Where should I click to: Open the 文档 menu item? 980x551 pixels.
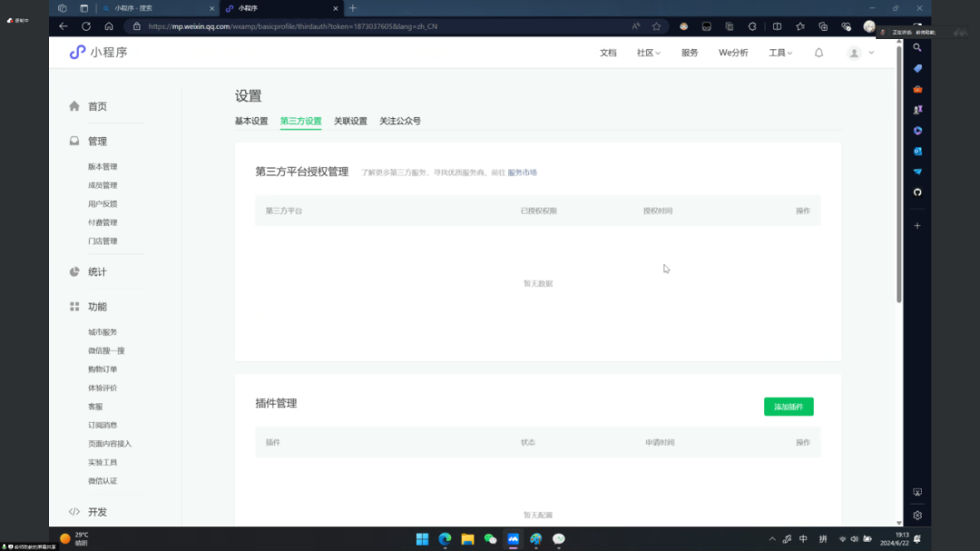pos(608,54)
